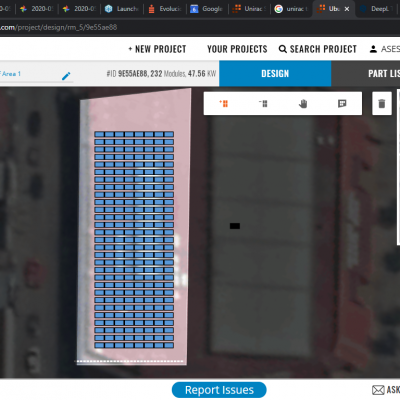Viewport: 400px width, 400px height.
Task: Click the browser address bar URL
Action: pyautogui.click(x=58, y=27)
